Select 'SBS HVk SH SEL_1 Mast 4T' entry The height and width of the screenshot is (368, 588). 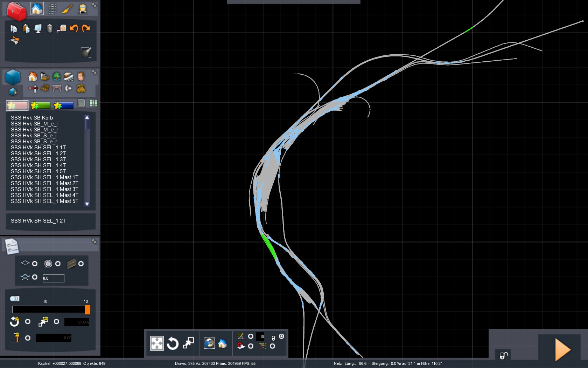coord(44,195)
